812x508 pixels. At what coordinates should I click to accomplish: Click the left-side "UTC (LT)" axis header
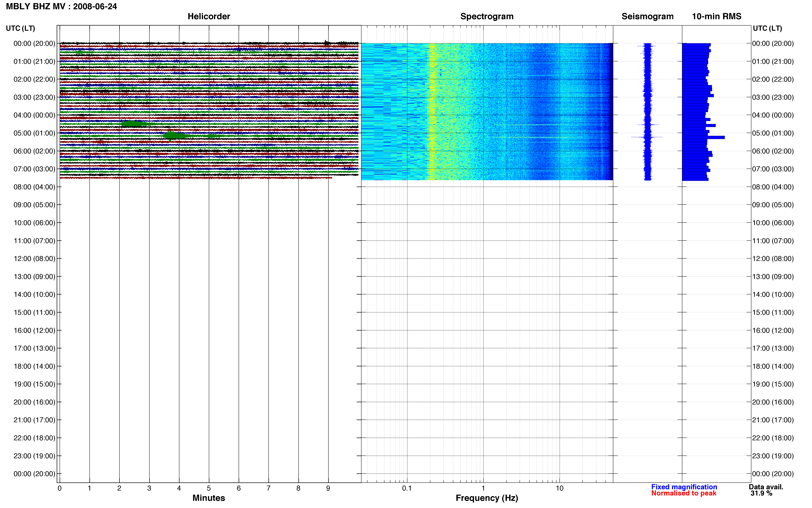(21, 28)
